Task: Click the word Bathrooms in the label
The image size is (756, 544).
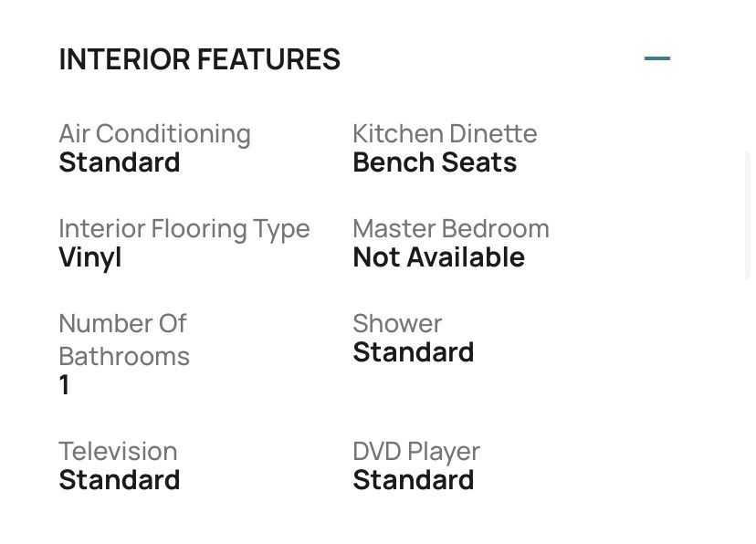Action: pos(124,356)
